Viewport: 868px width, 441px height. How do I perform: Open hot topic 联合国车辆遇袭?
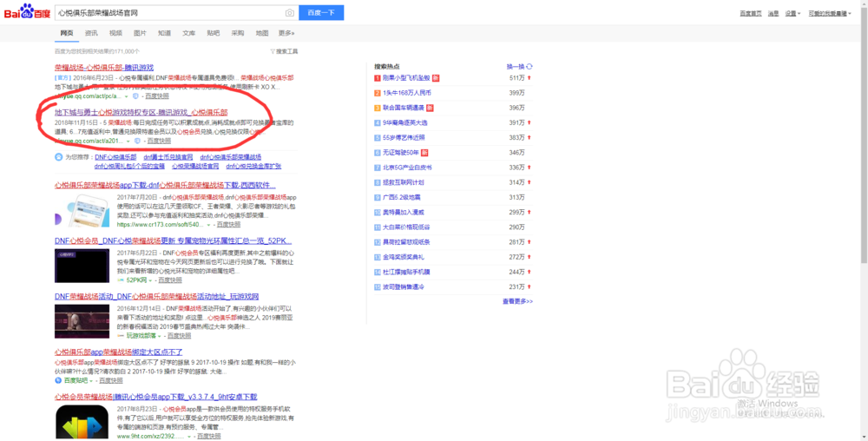[x=404, y=108]
